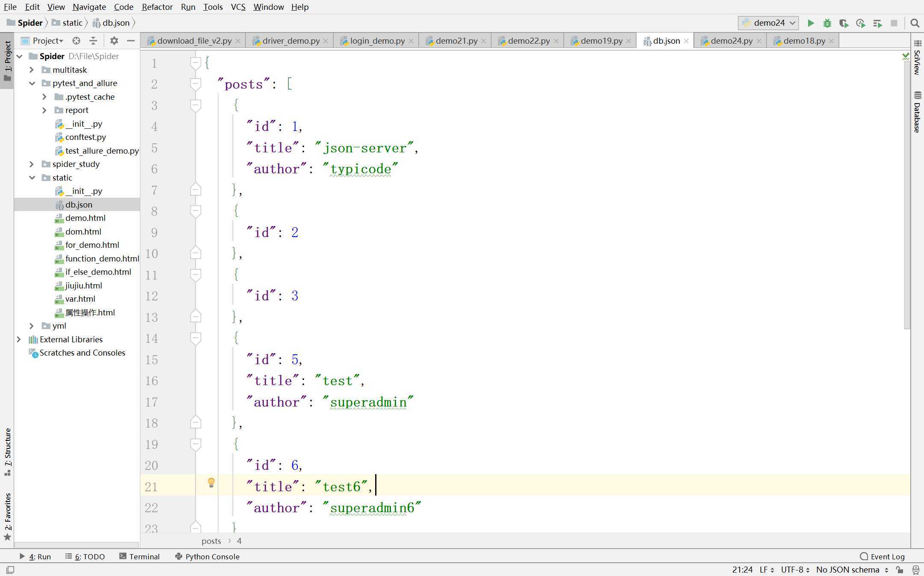The height and width of the screenshot is (576, 924).
Task: Open the Python Console
Action: coord(207,556)
